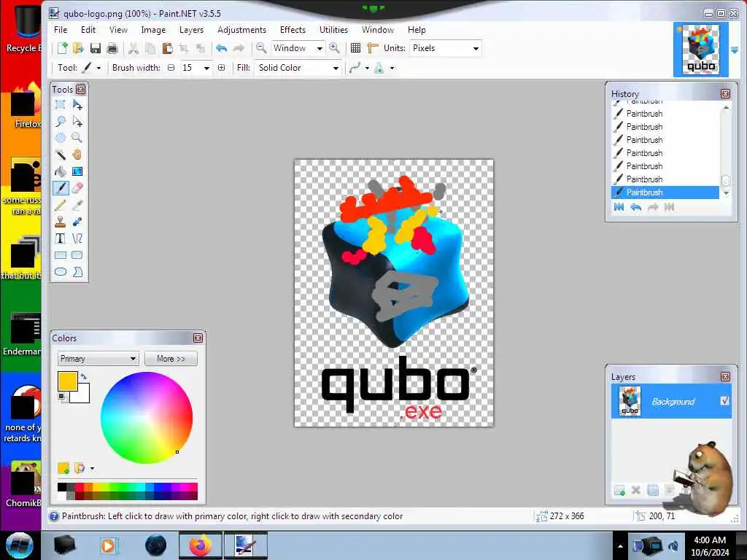This screenshot has width=747, height=560.
Task: Open the Adjustments menu
Action: click(x=241, y=29)
